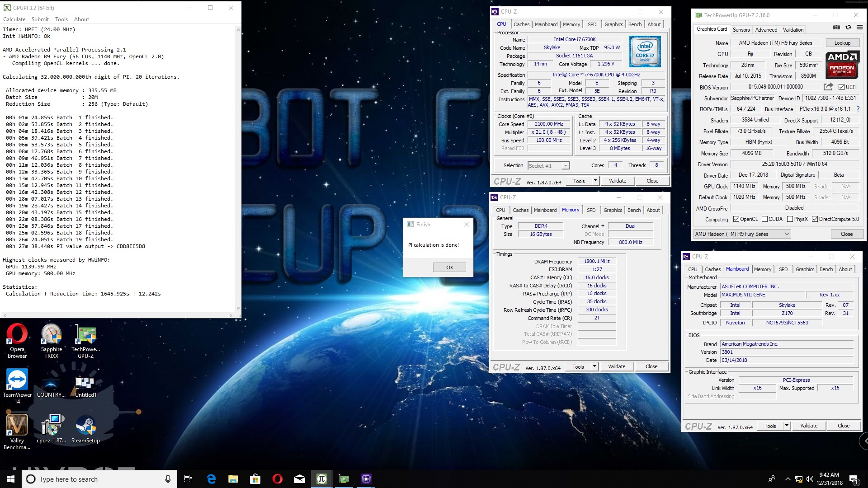Click the Bus Interface question mark icon
Image resolution: width=868 pixels, height=488 pixels.
coord(858,109)
